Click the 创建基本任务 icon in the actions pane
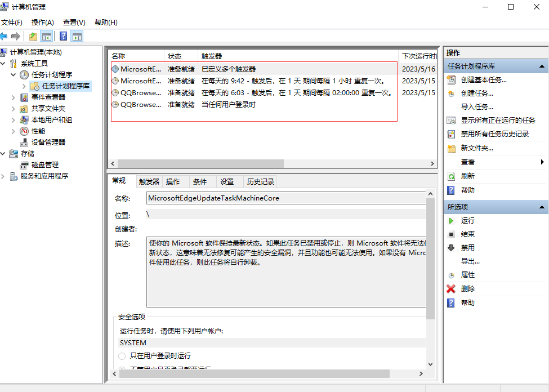 coord(451,80)
